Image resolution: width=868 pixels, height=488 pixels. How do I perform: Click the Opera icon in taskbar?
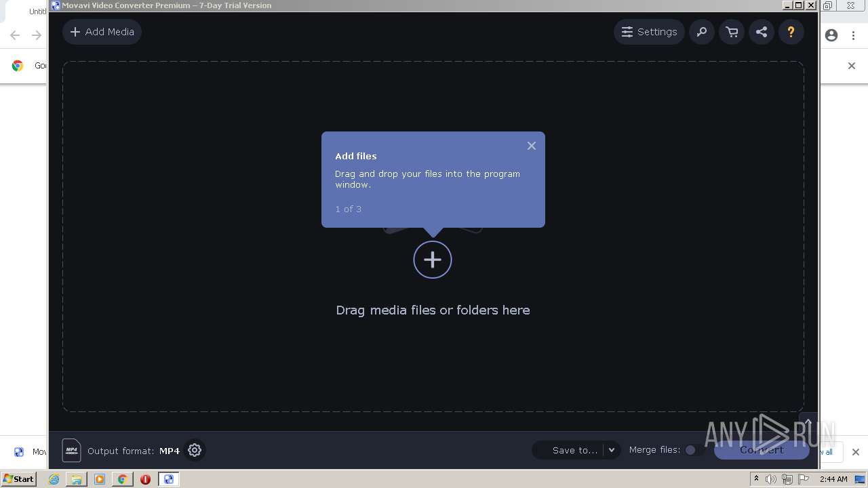pos(145,479)
